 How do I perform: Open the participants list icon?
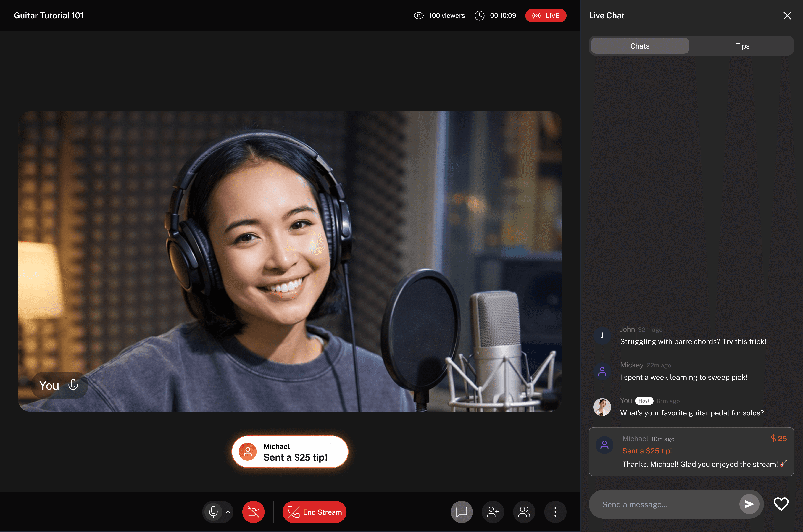(524, 512)
